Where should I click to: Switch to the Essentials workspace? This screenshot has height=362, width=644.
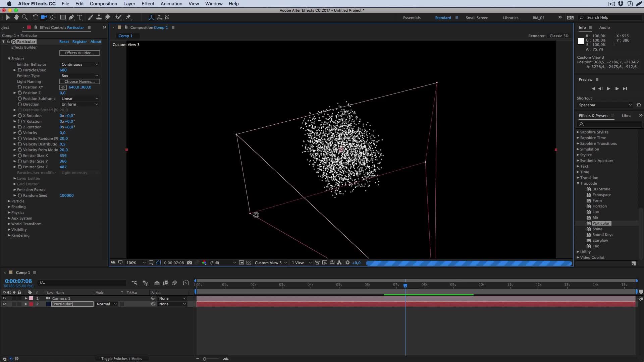pos(412,18)
